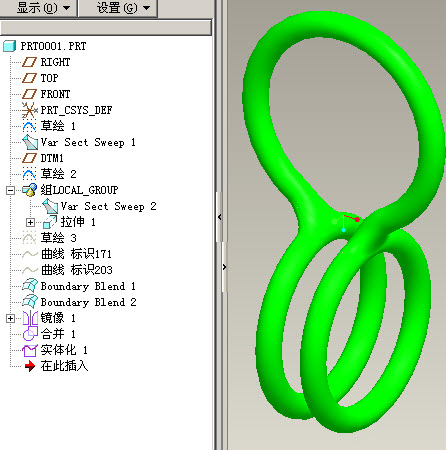The image size is (446, 450).
Task: Select the PRT_CSYS_DEF label
Action: 76,110
